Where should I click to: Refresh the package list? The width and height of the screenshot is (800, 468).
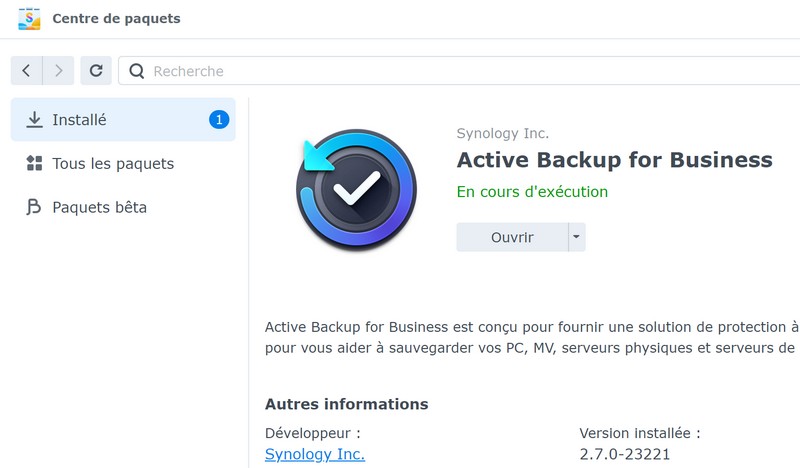(x=96, y=70)
